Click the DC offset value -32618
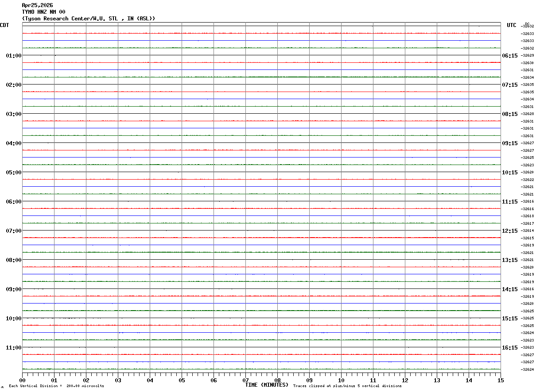The image size is (536, 392). click(x=528, y=216)
